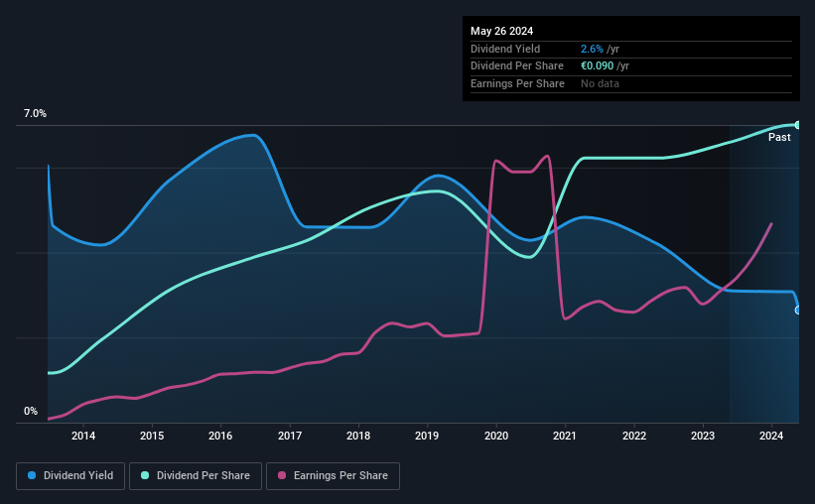Click the 2022 x-axis year label

tap(634, 436)
